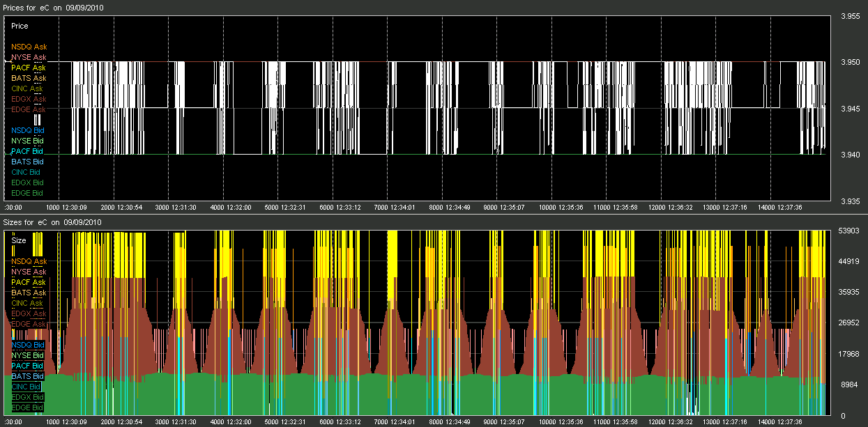Pick NSDQ Ask legend entry in Sizes chart
The image size is (868, 427).
click(x=29, y=261)
